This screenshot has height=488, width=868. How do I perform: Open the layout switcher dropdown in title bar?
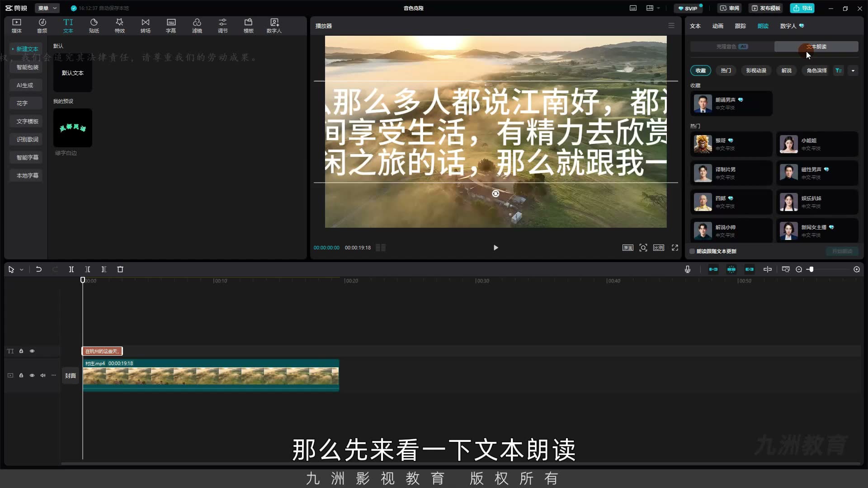(653, 8)
